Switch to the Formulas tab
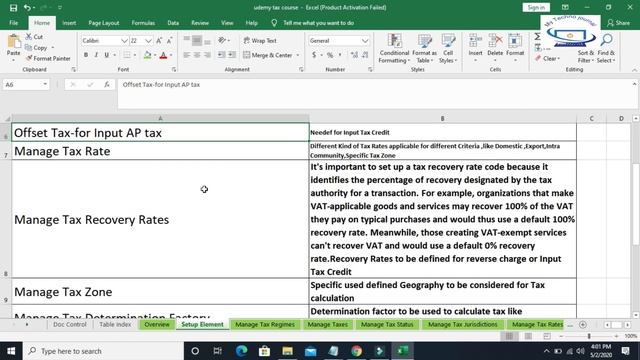 coord(143,23)
